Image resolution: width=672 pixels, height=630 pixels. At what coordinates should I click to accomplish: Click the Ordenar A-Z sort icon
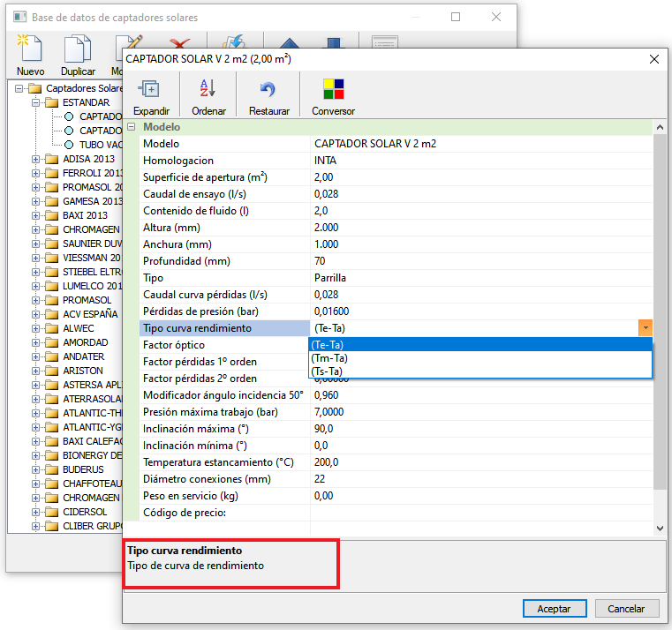point(208,88)
